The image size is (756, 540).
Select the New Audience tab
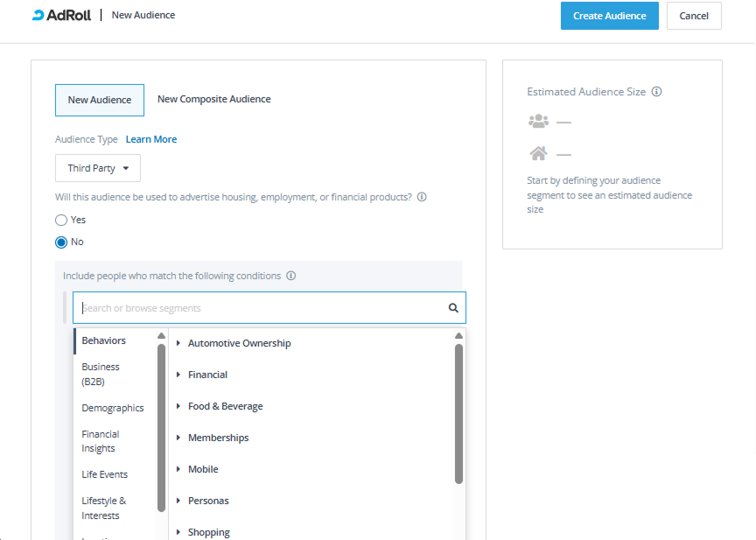(x=100, y=100)
